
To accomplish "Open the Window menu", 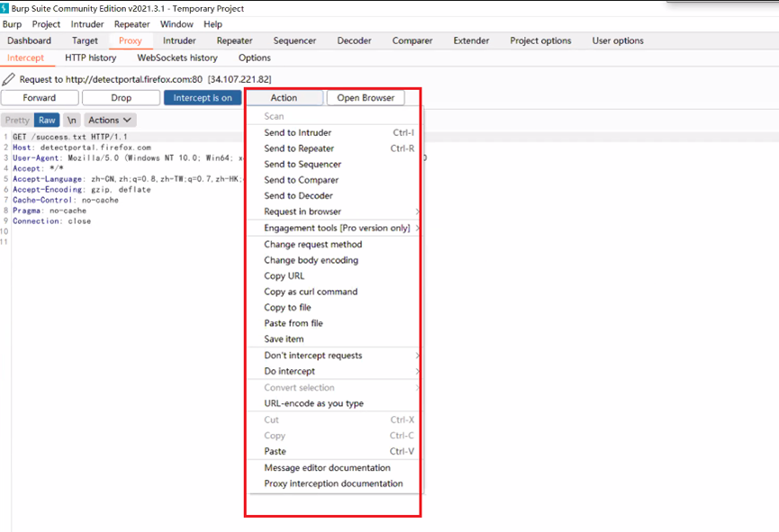I will pos(177,24).
